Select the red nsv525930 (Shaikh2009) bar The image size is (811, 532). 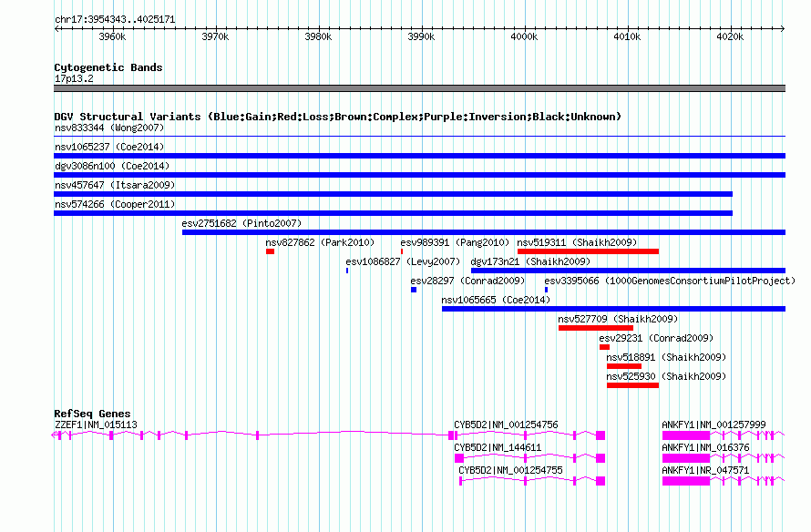click(632, 385)
